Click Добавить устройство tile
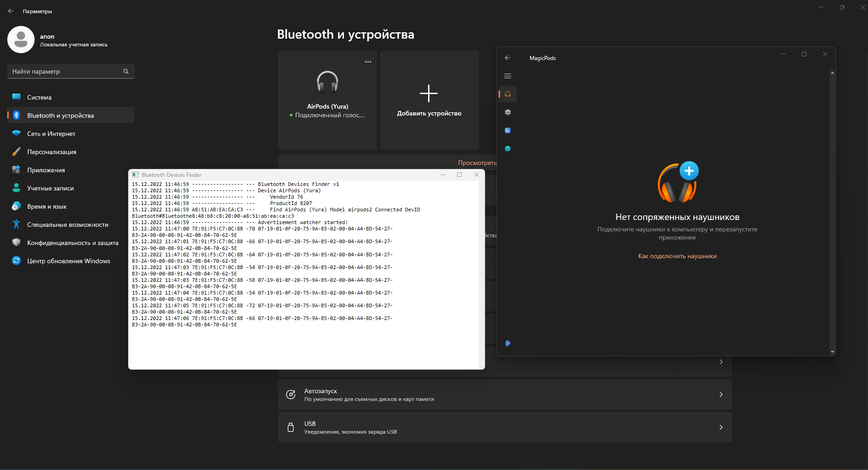Image resolution: width=868 pixels, height=470 pixels. click(x=429, y=100)
